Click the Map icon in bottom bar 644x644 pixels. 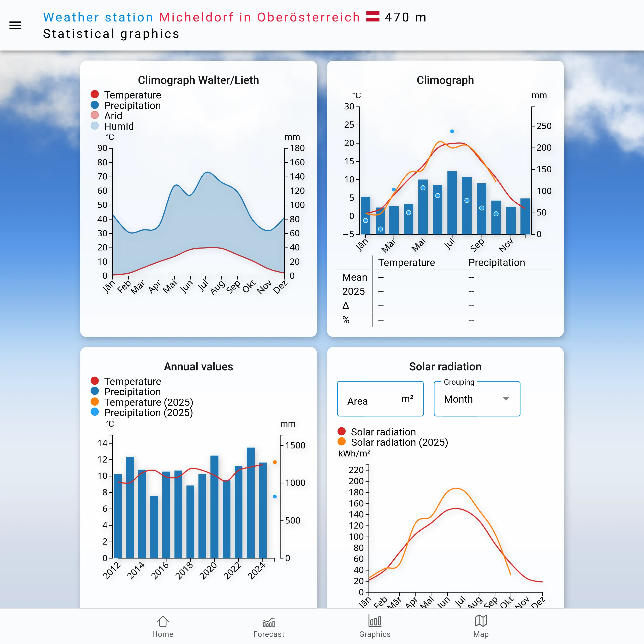click(481, 621)
